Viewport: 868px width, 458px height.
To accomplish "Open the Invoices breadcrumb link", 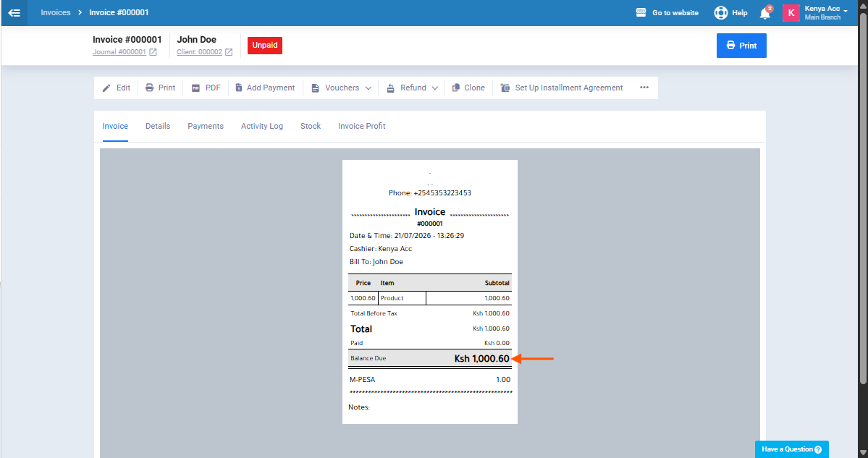I will (55, 12).
